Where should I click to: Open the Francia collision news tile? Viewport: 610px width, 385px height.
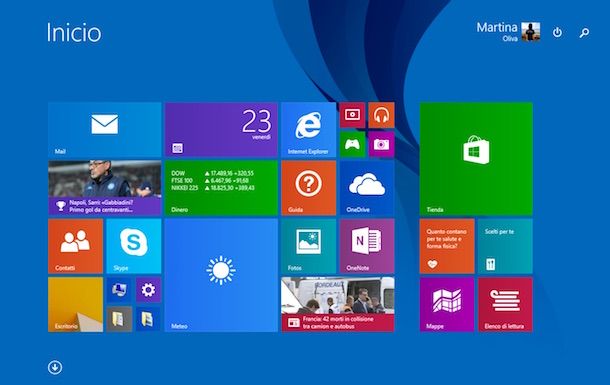(338, 304)
